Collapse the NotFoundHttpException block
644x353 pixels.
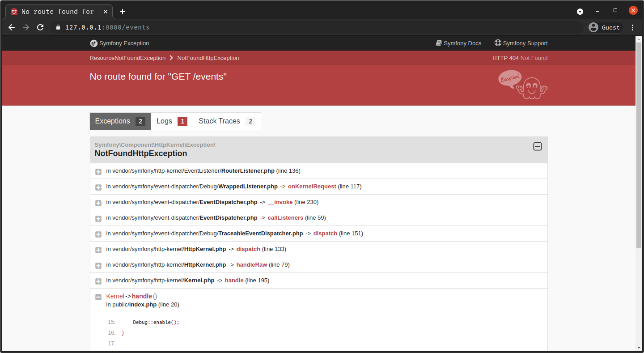click(x=537, y=146)
